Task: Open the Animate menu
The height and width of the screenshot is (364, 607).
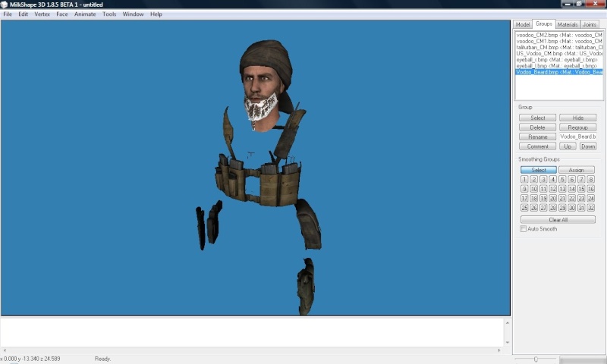Action: [85, 14]
